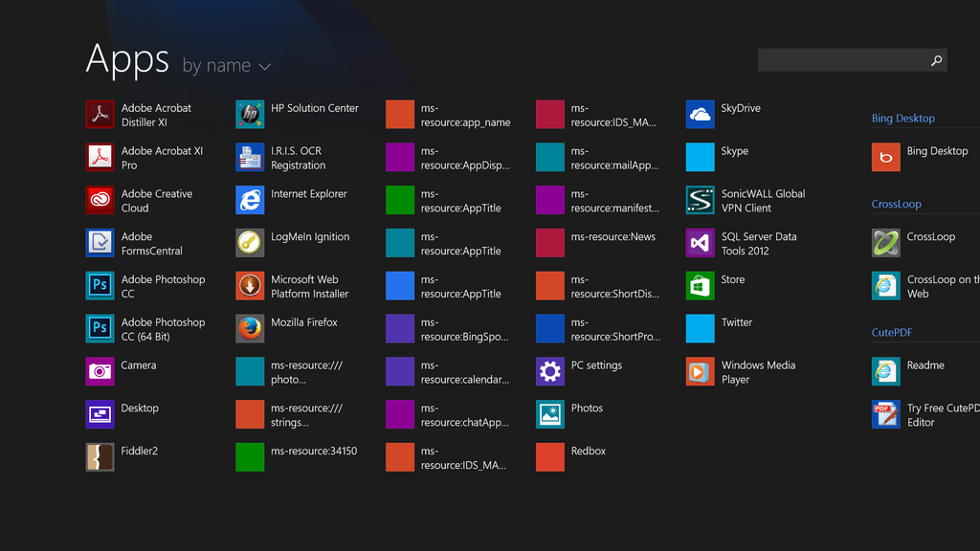This screenshot has height=551, width=980.
Task: Open the 'ms-resource:News' label
Action: pyautogui.click(x=613, y=237)
